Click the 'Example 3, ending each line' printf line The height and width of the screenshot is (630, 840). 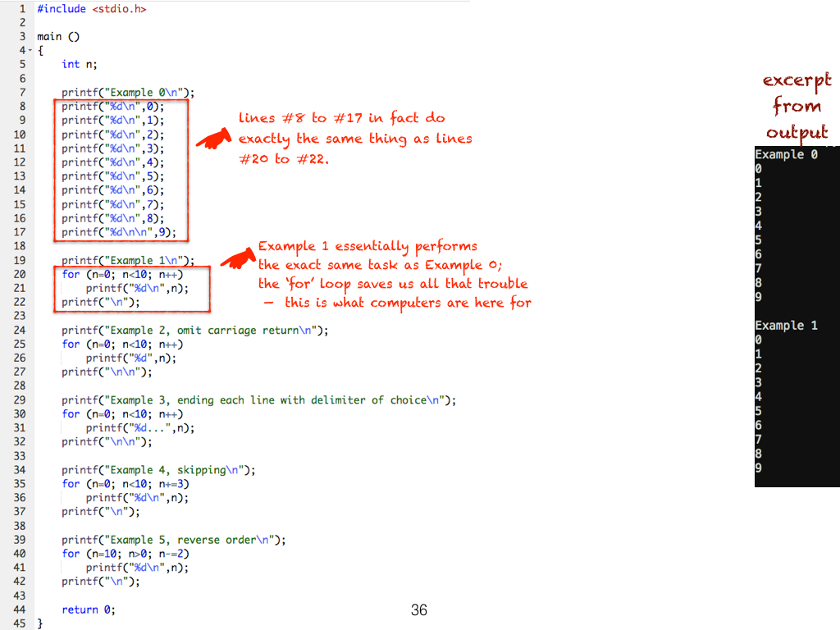pos(258,400)
